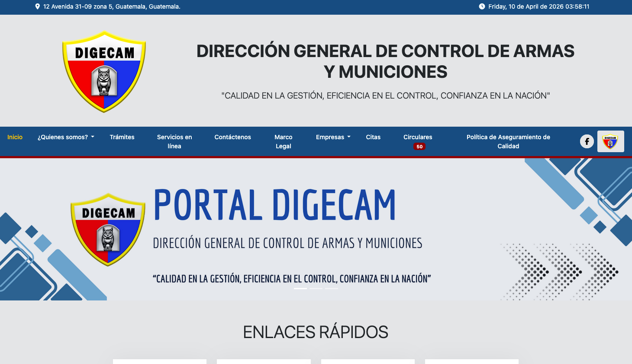
Task: Click the date and time text in top bar
Action: [x=539, y=6]
